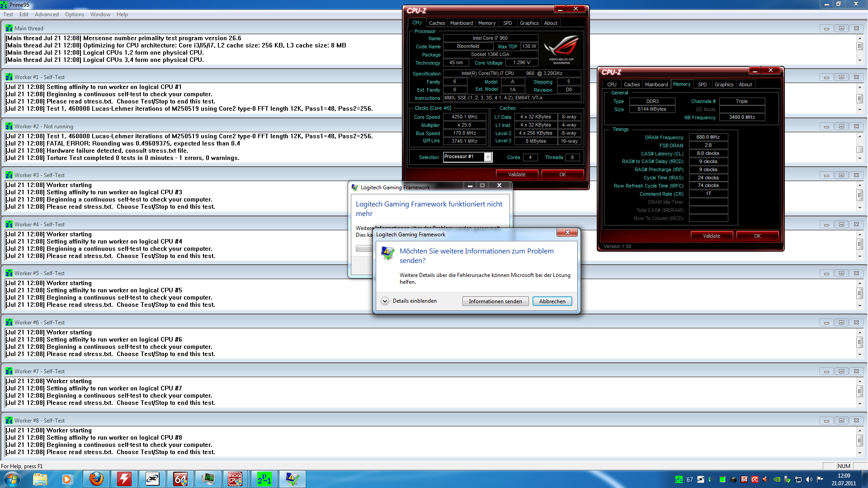Switch to the Mainboard tab in CPU-Z
Screen dimensions: 868x488
click(461, 23)
